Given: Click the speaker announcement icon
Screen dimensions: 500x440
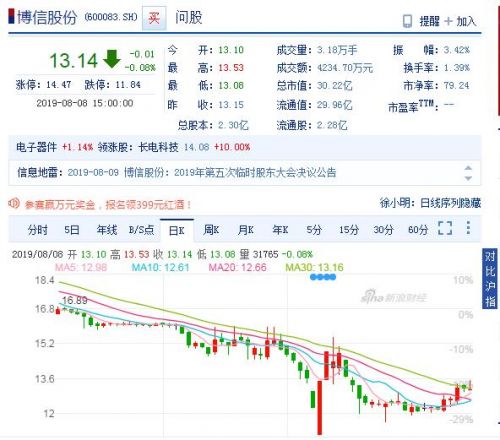Looking at the screenshot, I should (14, 203).
